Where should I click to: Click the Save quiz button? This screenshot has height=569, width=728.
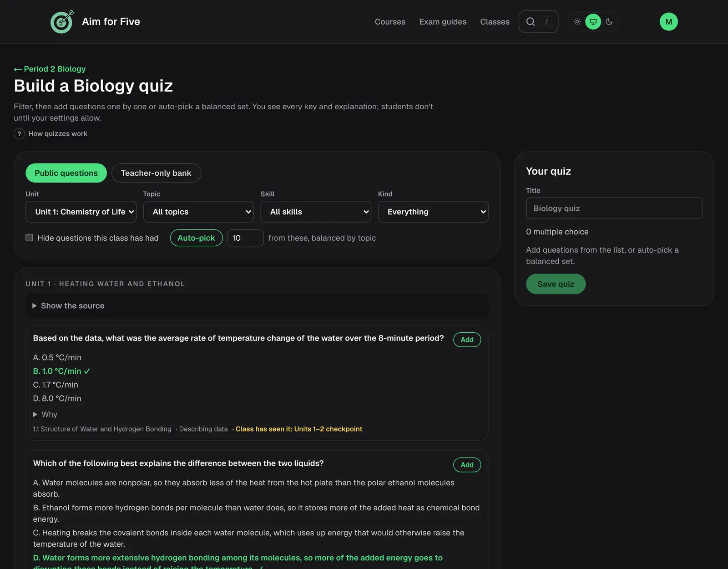556,284
